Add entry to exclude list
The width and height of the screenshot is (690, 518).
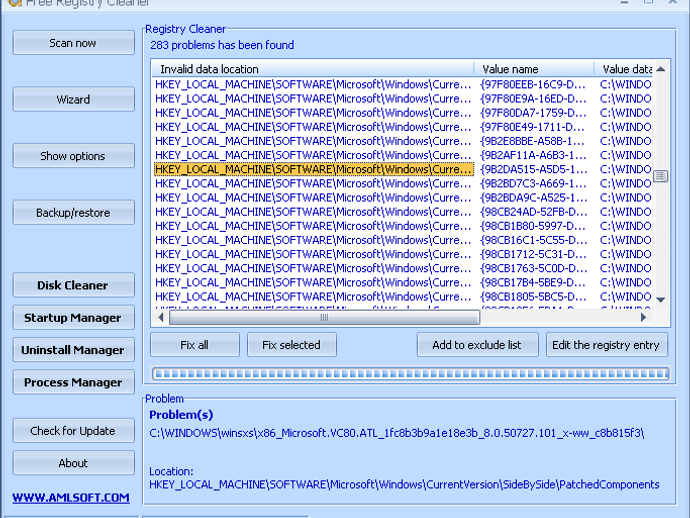477,345
